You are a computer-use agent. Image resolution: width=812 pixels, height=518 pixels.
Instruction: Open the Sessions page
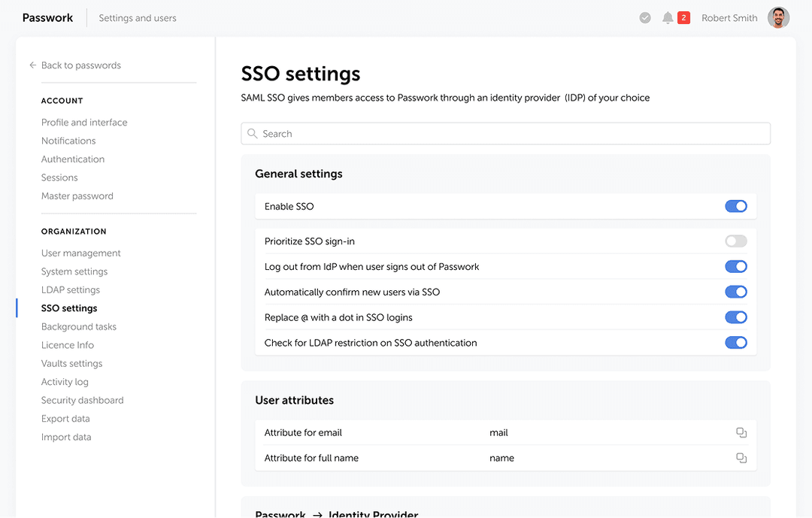click(59, 177)
